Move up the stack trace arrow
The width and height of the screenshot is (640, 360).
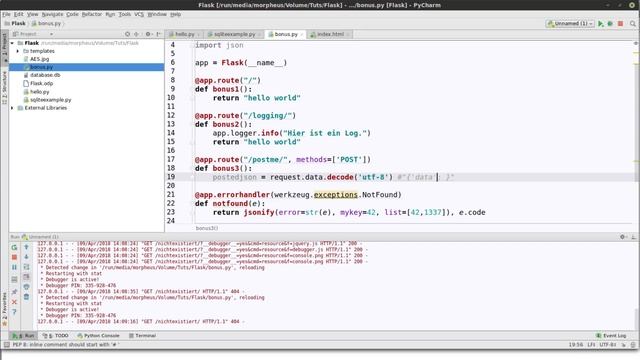tap(26, 247)
